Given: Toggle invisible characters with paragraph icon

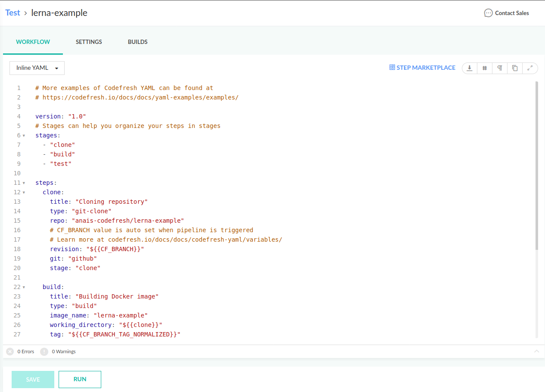Looking at the screenshot, I should (x=500, y=68).
